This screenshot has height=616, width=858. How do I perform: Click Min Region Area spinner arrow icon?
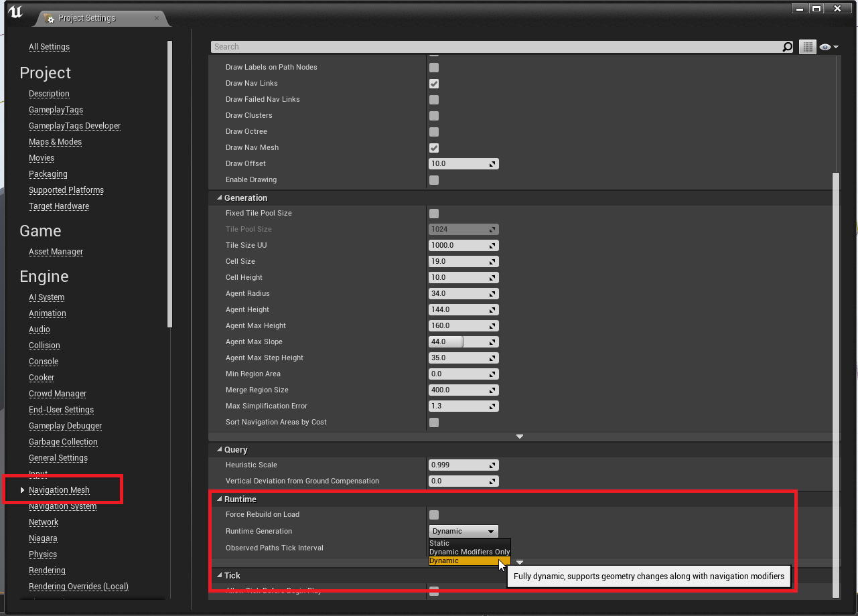coord(492,374)
